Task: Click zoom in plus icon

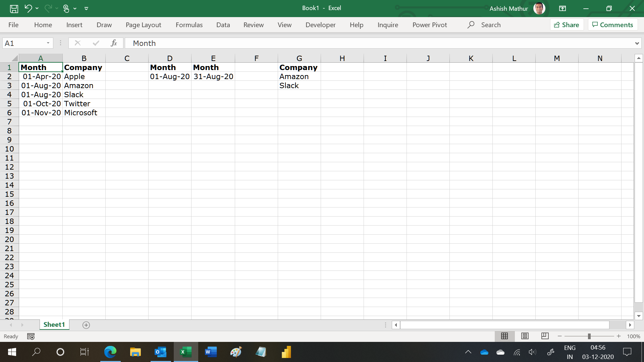Action: click(619, 336)
